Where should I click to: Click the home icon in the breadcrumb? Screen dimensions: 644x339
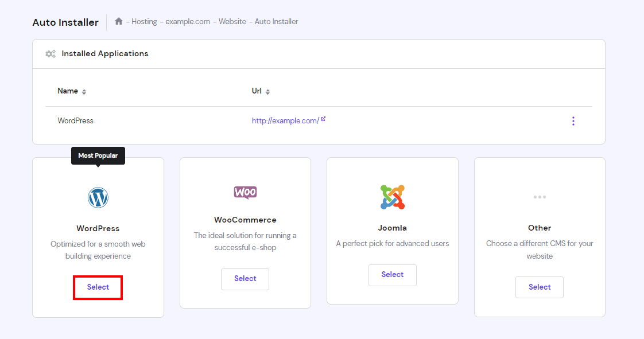point(118,21)
